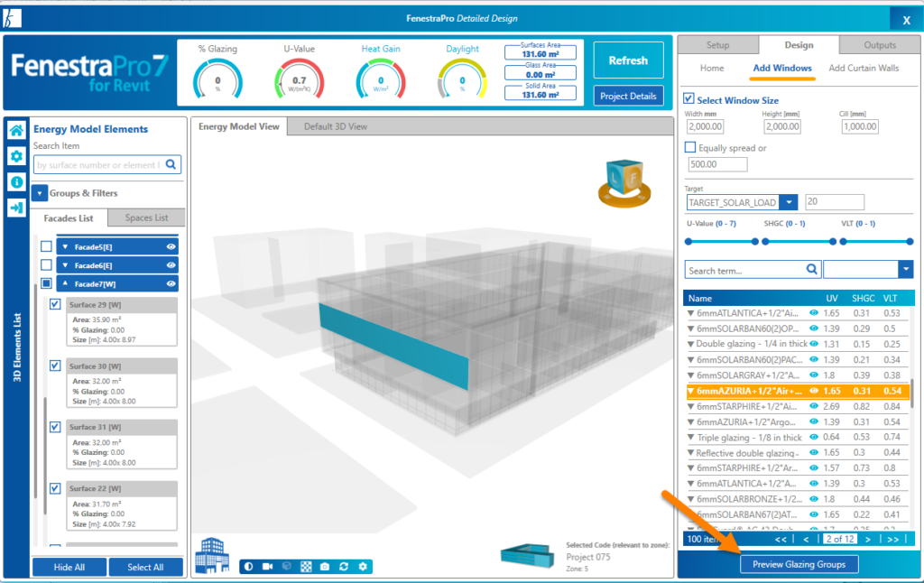This screenshot has height=583, width=924.
Task: Expand Facade5[E] arrow
Action: [x=65, y=247]
